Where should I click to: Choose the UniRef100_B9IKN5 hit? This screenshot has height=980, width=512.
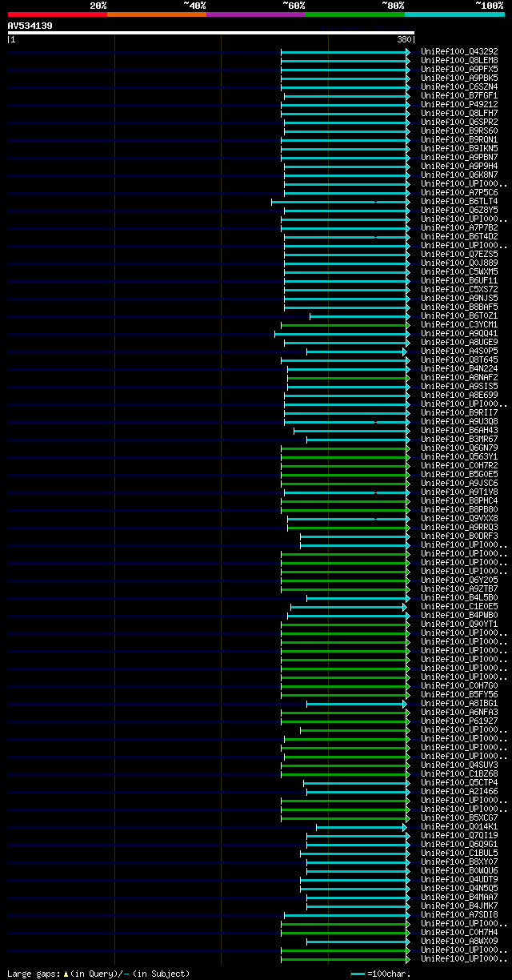coord(459,148)
